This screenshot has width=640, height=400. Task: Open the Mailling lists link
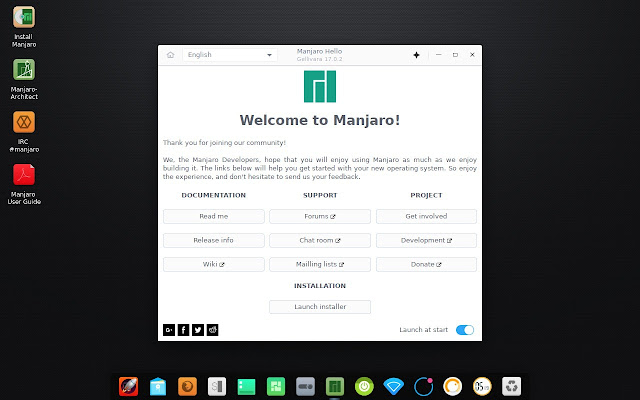click(320, 264)
